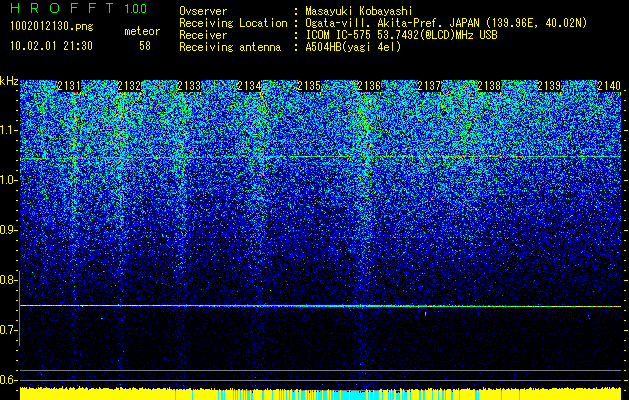The height and width of the screenshot is (400, 629).
Task: Click the 2135 time marker
Action: (x=309, y=86)
